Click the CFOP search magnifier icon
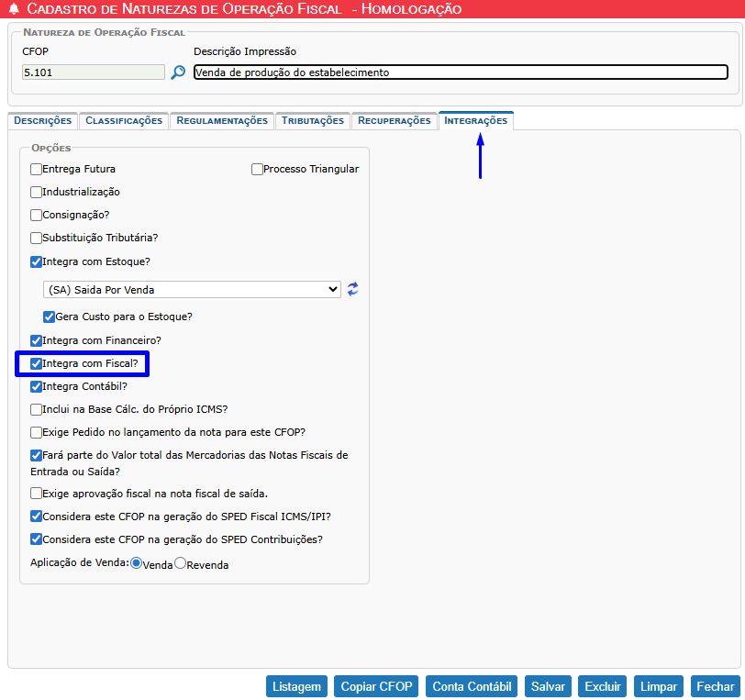745x700 pixels. point(178,72)
